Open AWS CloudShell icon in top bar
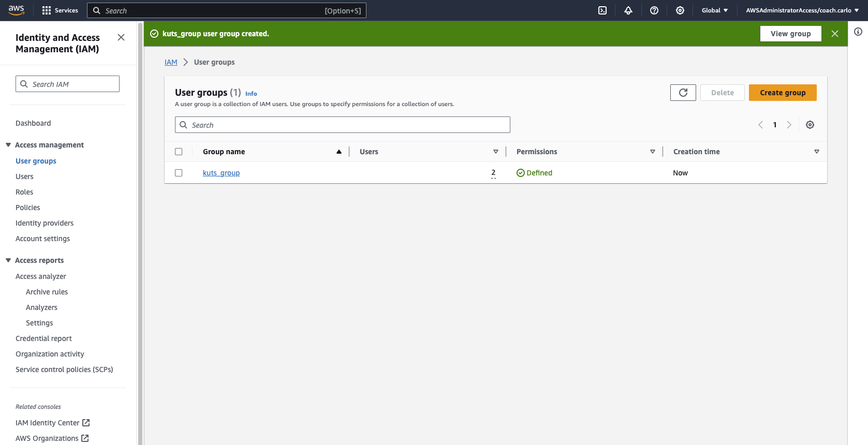The height and width of the screenshot is (445, 868). (x=602, y=10)
